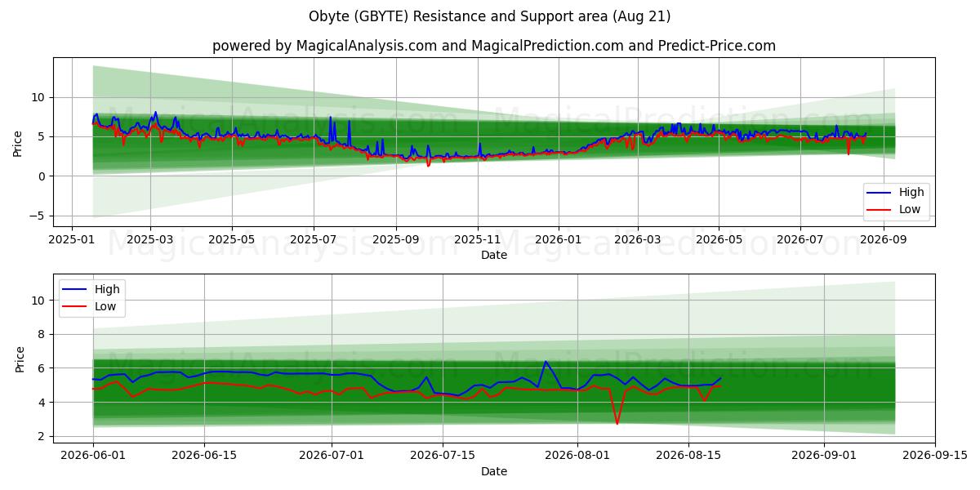Click the '2026-01' tick label on top chart
980x490 pixels.
559,240
